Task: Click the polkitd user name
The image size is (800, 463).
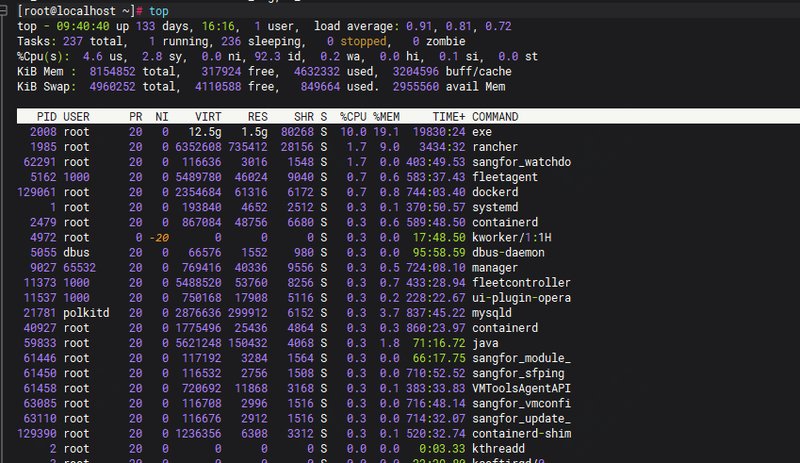Action: [88, 311]
